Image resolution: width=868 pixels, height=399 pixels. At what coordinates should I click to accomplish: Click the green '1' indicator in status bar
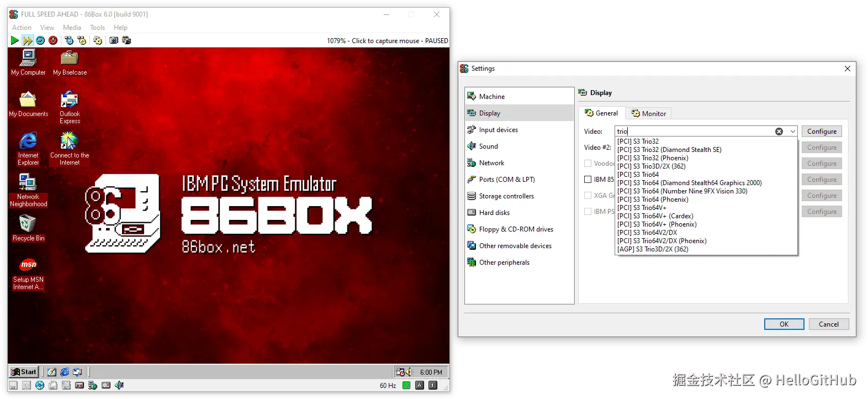pos(406,385)
